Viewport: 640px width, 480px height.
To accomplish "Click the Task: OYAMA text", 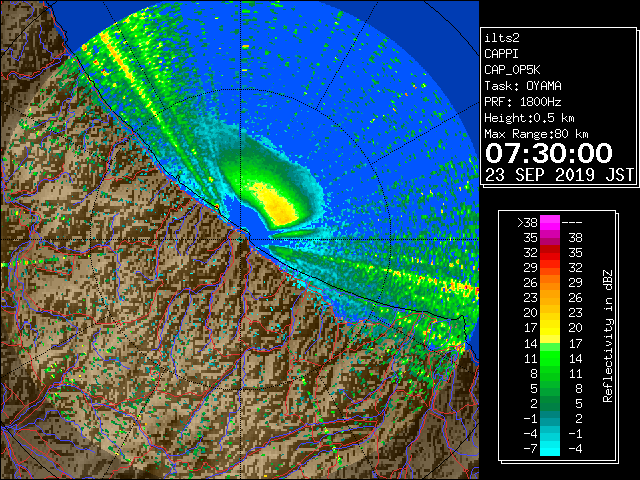I will point(523,86).
